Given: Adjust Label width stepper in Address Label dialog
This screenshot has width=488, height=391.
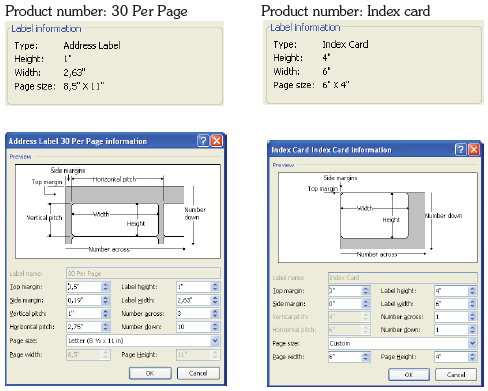Looking at the screenshot, I should (x=215, y=300).
